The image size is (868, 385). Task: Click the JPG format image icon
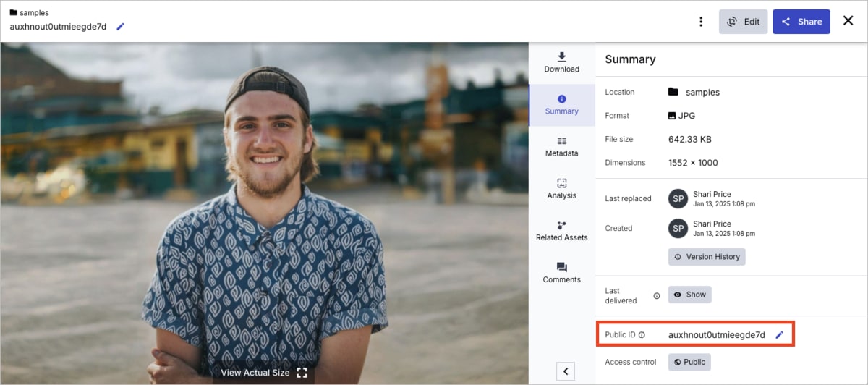[x=672, y=116]
